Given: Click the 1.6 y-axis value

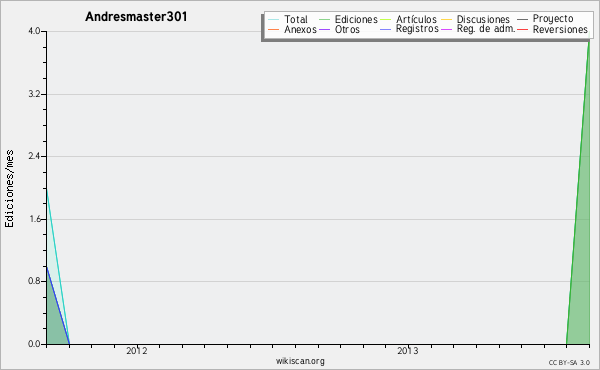Looking at the screenshot, I should [34, 219].
